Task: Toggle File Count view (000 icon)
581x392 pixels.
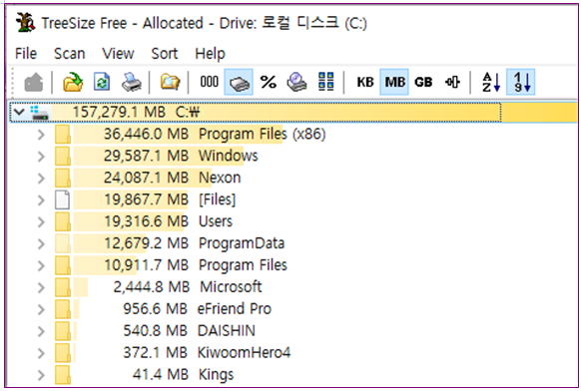Action: 209,82
